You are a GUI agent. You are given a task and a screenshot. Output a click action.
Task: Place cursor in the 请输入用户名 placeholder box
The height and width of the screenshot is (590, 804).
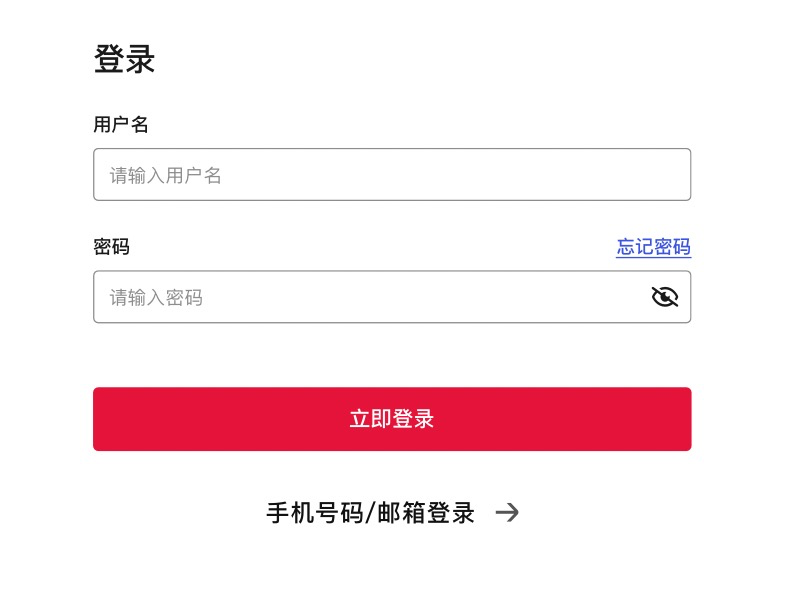point(392,175)
